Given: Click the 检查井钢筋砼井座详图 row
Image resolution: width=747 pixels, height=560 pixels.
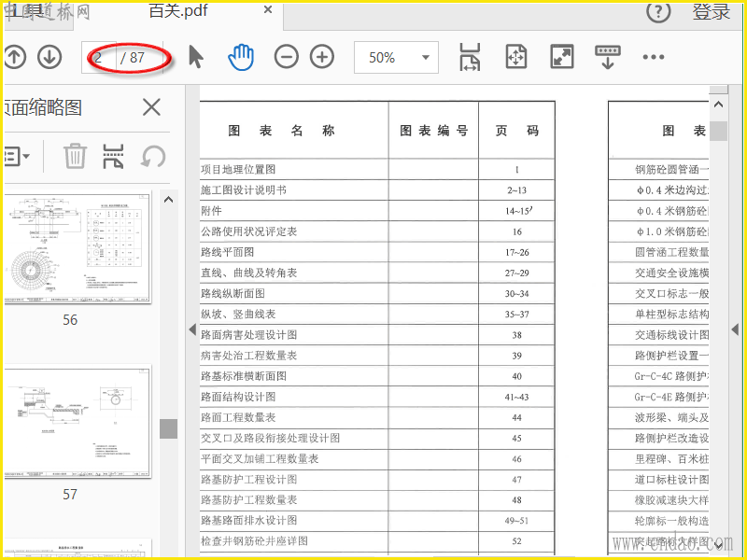Looking at the screenshot, I should (377, 541).
